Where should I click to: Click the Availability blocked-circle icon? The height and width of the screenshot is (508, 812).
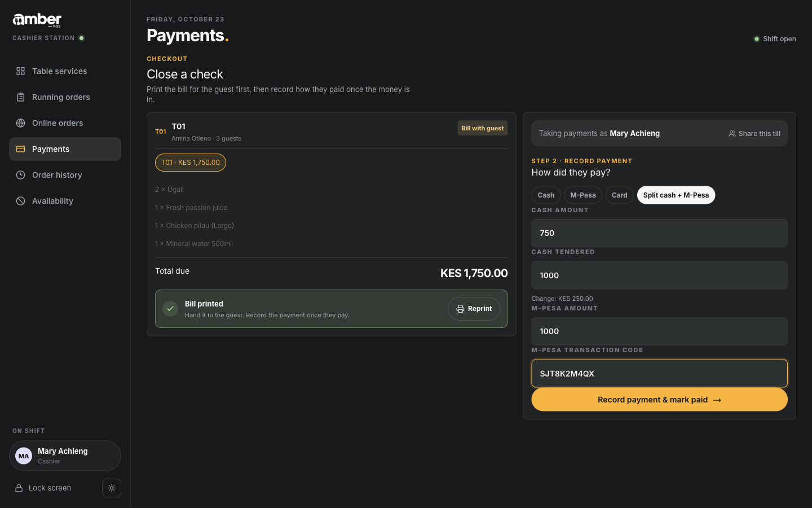point(20,201)
